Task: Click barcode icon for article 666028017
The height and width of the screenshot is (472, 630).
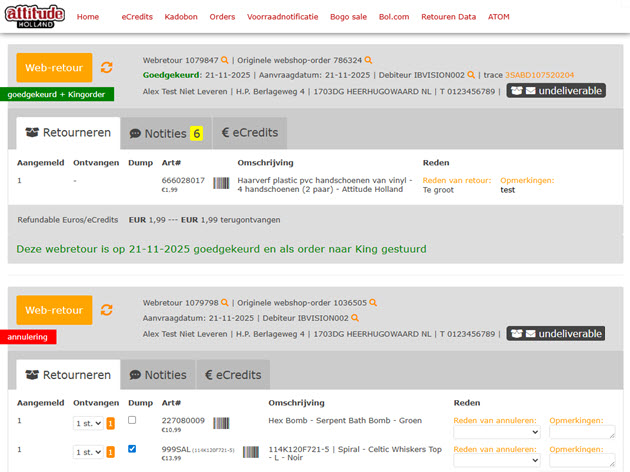Action: (219, 181)
